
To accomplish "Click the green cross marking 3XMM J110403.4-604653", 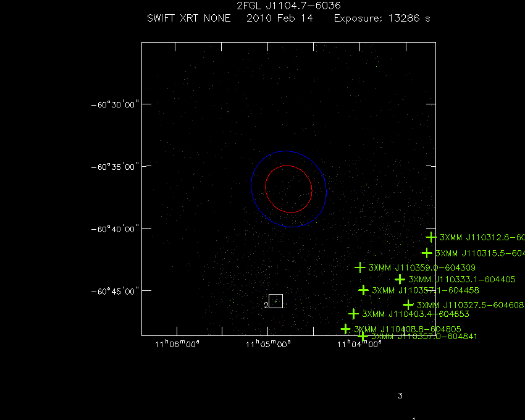I will tap(353, 314).
